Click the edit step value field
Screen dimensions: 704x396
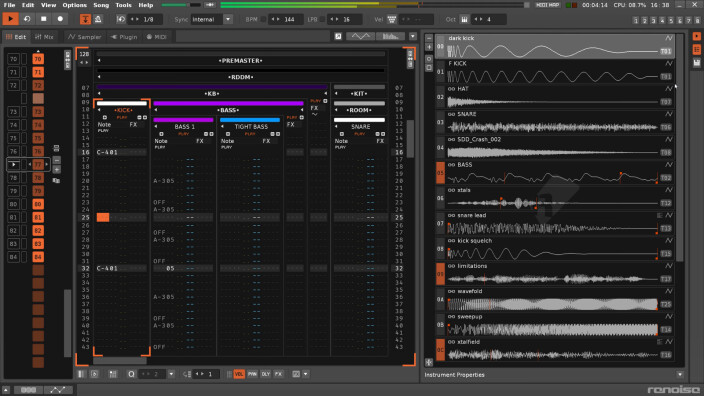point(206,374)
